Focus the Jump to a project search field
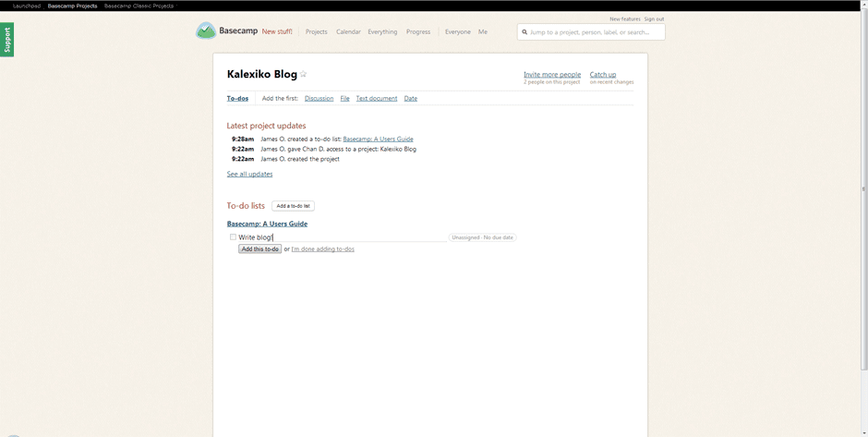 tap(595, 32)
